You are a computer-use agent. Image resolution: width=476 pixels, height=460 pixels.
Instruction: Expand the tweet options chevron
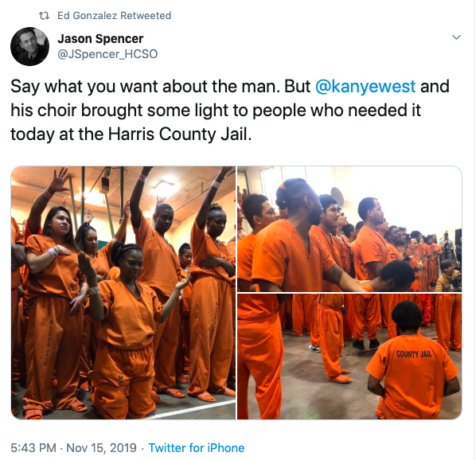tap(456, 37)
